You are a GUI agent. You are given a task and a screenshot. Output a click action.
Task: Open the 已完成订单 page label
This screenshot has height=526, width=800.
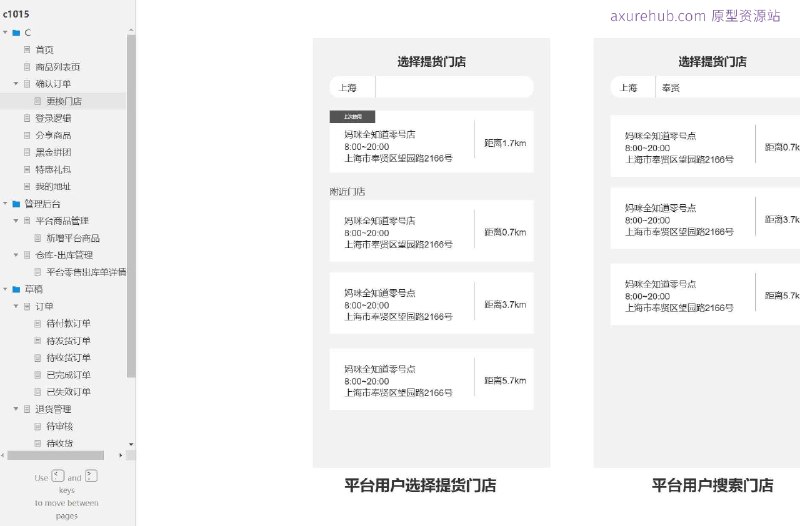pos(68,374)
